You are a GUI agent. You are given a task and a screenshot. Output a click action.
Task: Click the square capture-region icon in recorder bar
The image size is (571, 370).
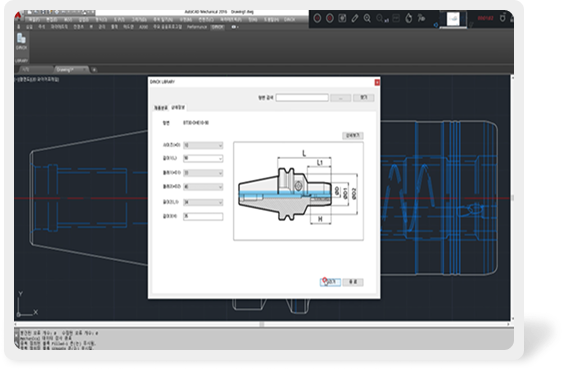[x=342, y=18]
